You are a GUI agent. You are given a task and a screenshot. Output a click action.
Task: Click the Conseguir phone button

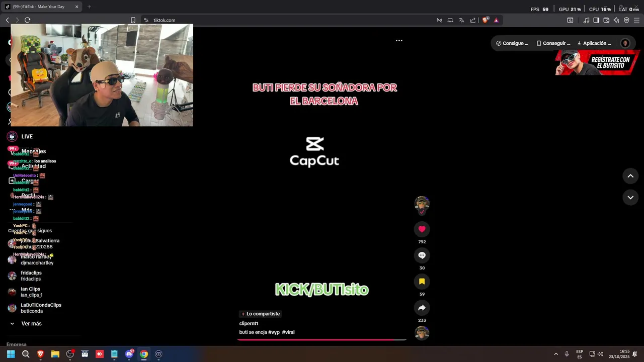[x=553, y=43]
